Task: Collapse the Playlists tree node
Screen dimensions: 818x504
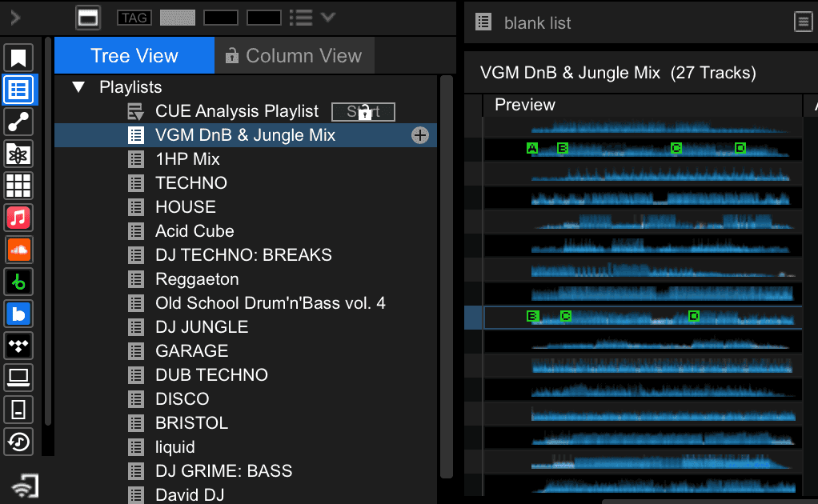Action: [78, 87]
